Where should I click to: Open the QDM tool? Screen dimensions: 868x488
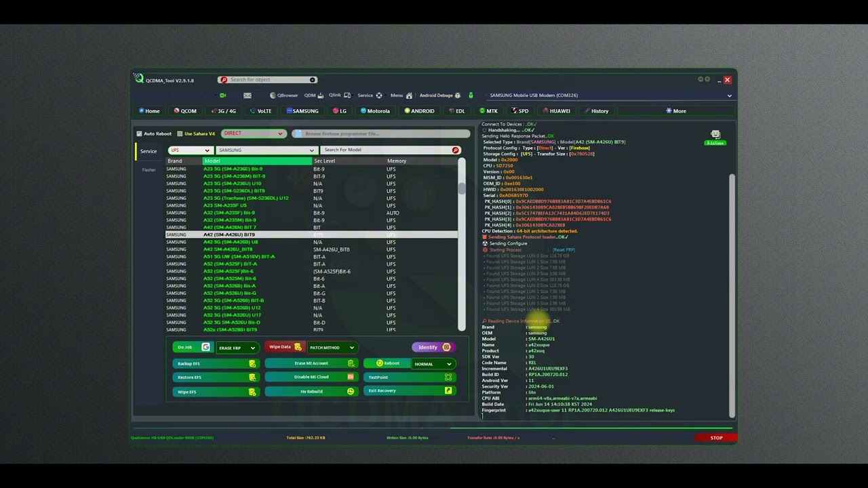313,96
